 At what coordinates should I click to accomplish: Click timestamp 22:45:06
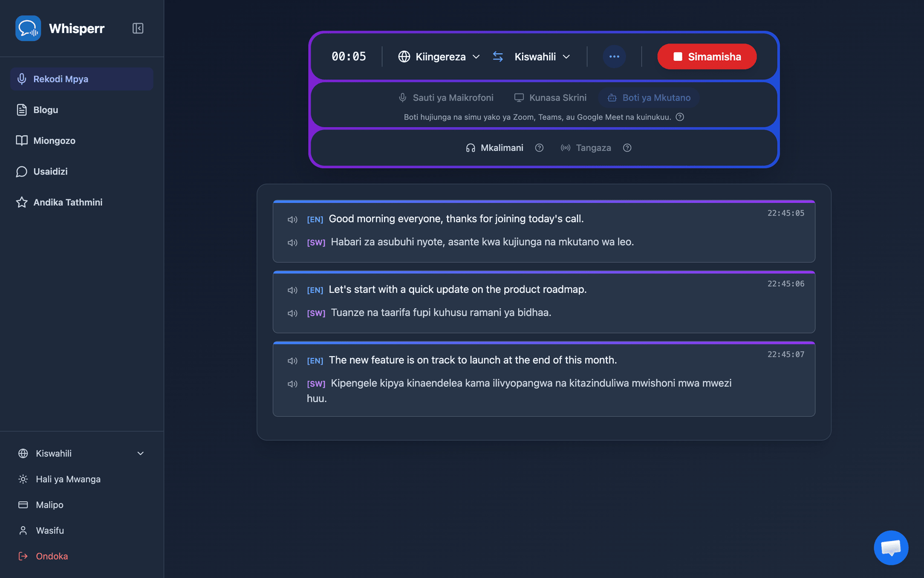(x=785, y=284)
